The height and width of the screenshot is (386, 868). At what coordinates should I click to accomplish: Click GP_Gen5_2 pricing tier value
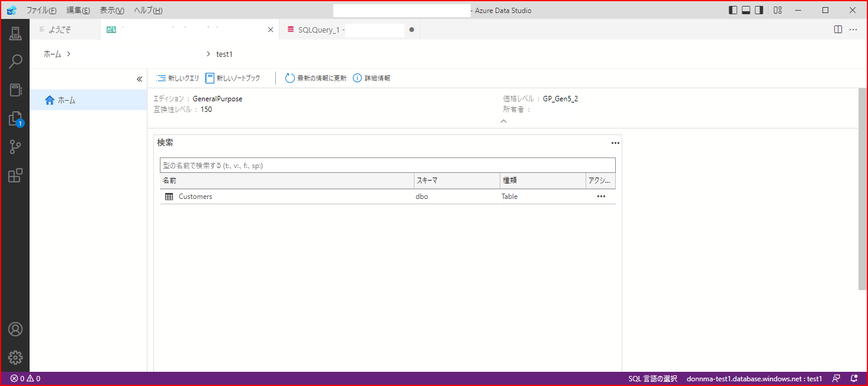(x=560, y=99)
